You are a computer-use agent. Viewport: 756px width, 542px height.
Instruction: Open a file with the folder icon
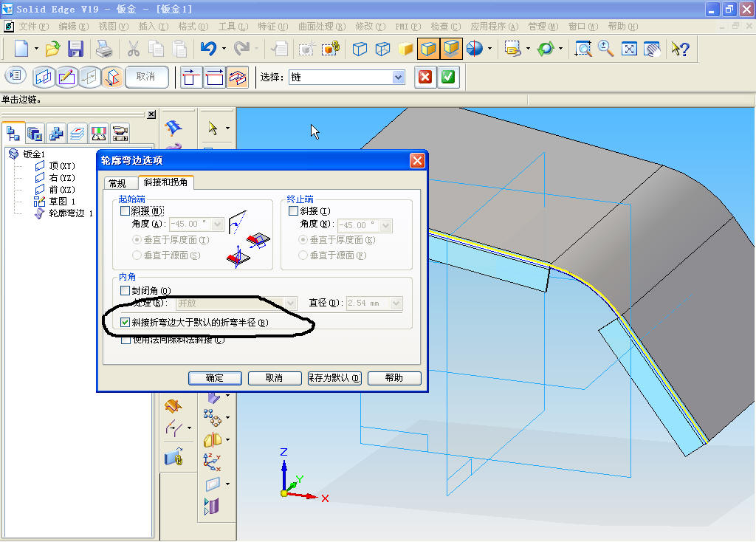(x=52, y=49)
